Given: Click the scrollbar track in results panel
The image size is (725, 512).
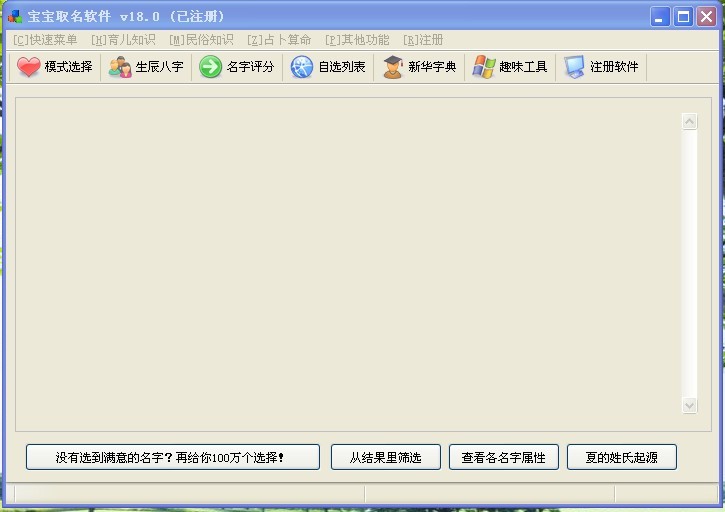Looking at the screenshot, I should pyautogui.click(x=689, y=264).
